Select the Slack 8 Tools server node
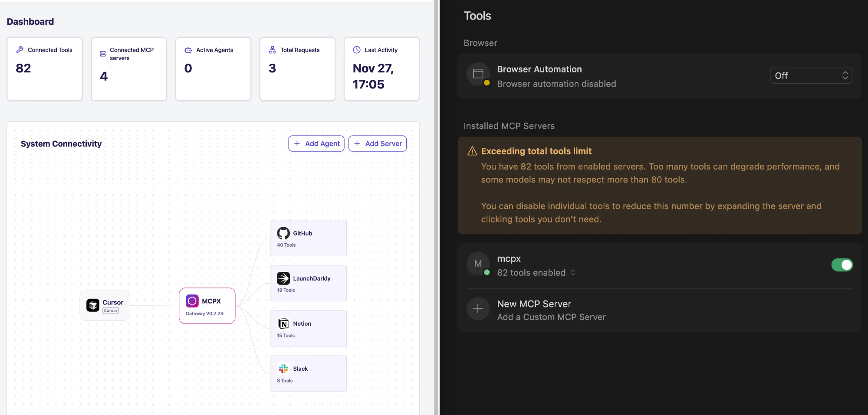Image resolution: width=868 pixels, height=415 pixels. 308,373
